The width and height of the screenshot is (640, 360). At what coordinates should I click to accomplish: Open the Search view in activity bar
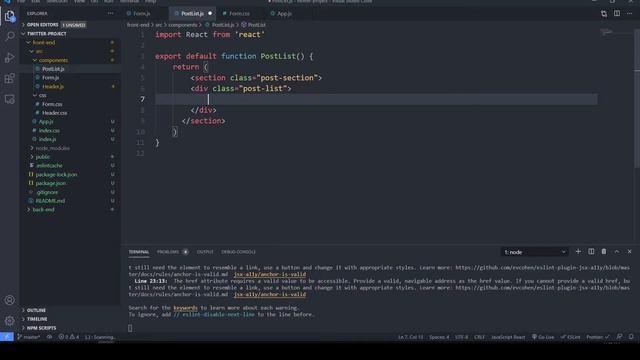click(9, 36)
